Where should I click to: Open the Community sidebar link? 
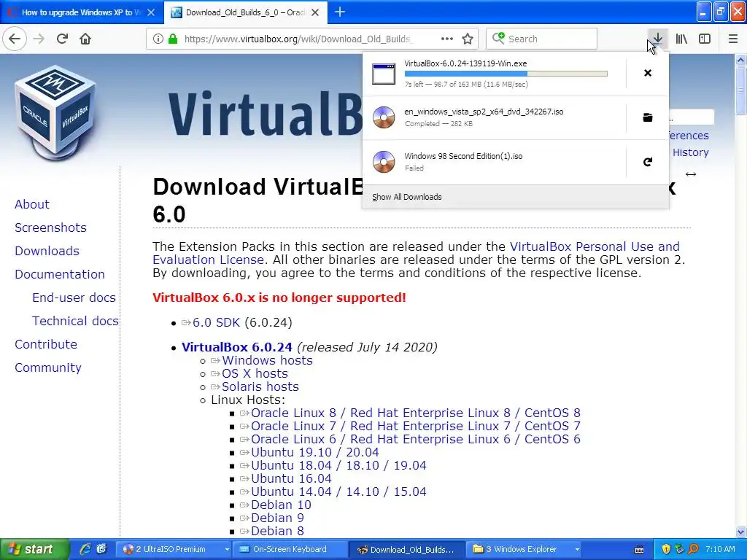47,367
